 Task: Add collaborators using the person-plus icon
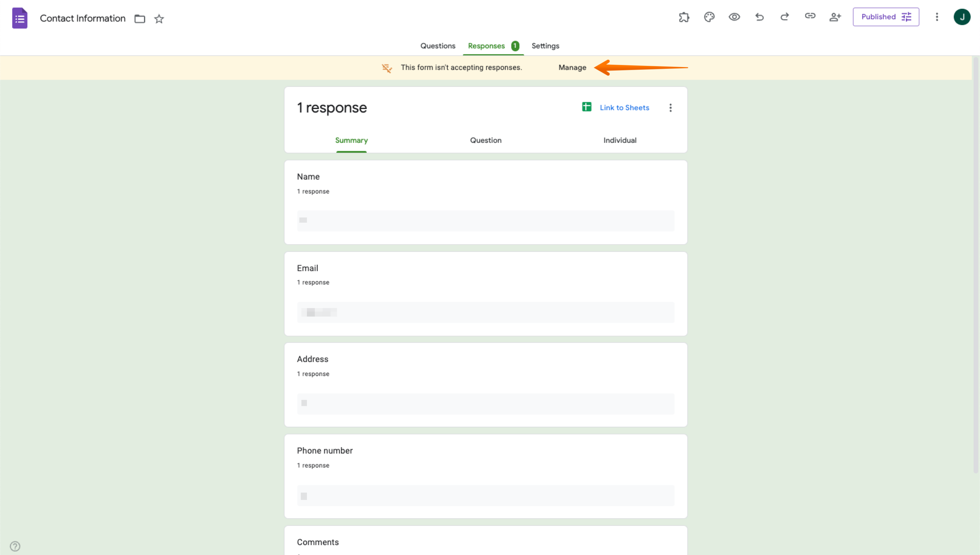point(835,17)
